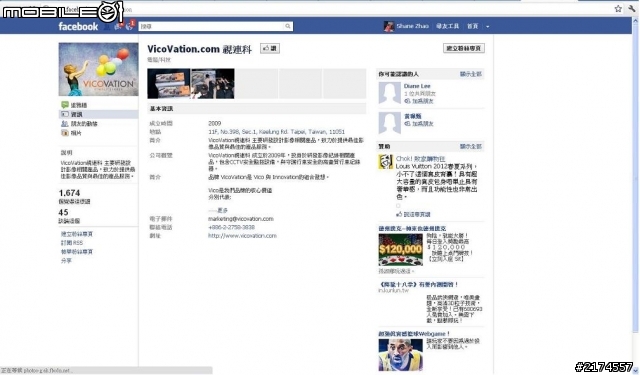The image size is (640, 375).
Task: Open the $120,000 poker ad image
Action: (400, 250)
